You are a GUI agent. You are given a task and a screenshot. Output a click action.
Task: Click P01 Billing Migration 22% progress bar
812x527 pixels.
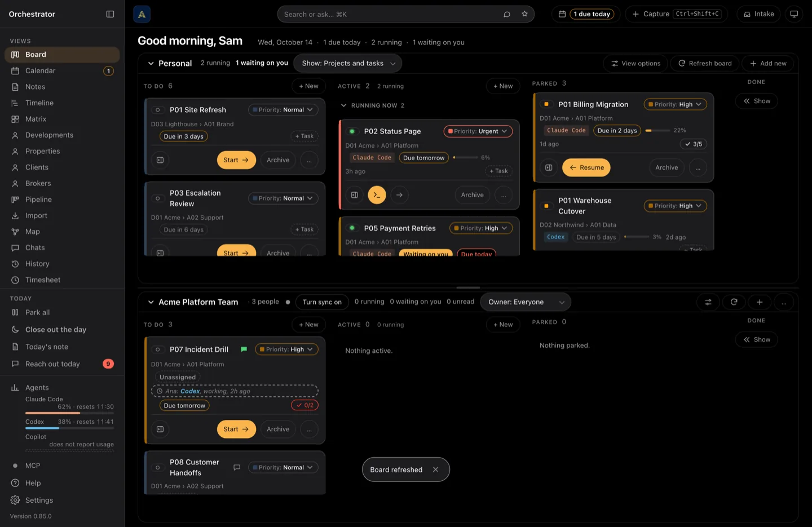tap(657, 130)
